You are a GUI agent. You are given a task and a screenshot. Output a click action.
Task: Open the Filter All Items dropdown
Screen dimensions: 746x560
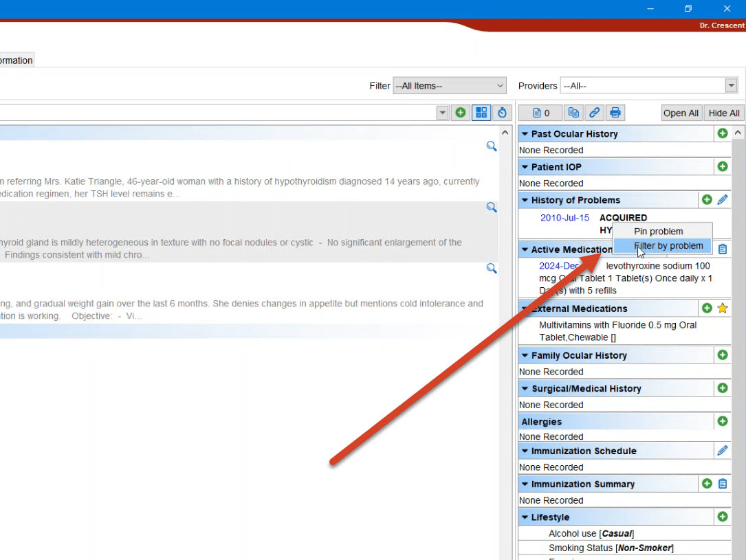click(450, 86)
